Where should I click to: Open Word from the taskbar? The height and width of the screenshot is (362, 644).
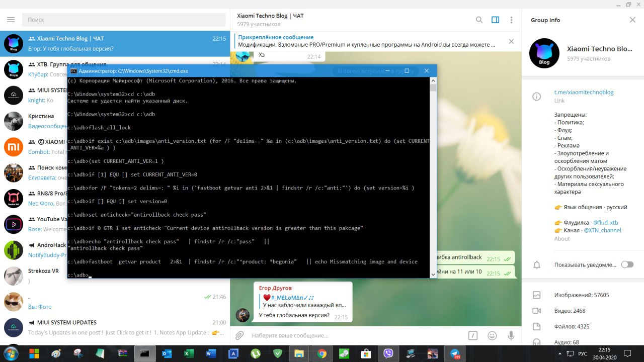tap(211, 353)
